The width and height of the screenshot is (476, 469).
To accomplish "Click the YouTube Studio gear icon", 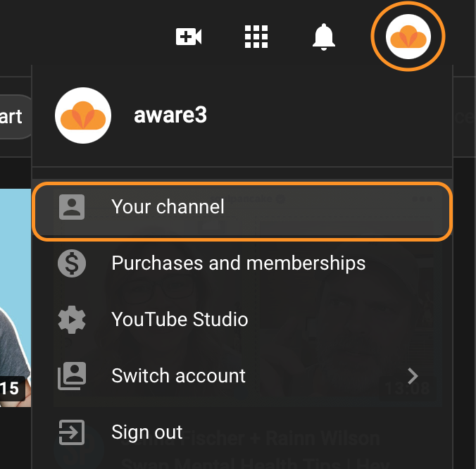I will pyautogui.click(x=72, y=319).
